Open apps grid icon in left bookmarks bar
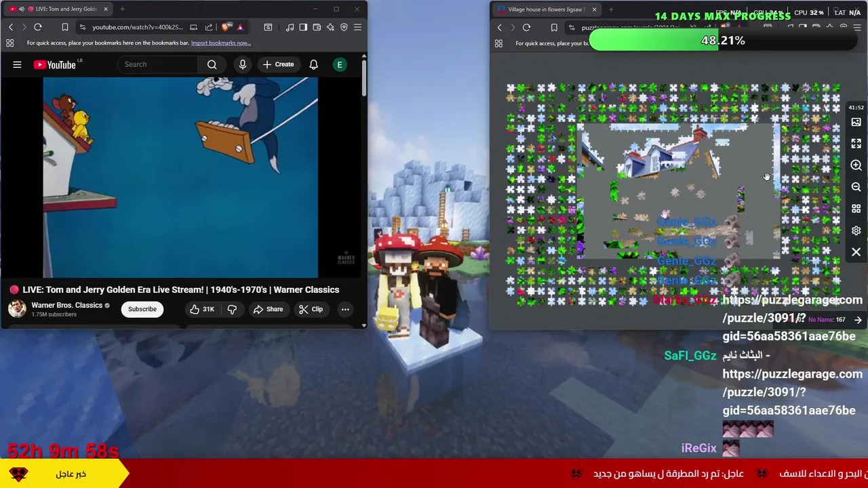 (x=9, y=43)
